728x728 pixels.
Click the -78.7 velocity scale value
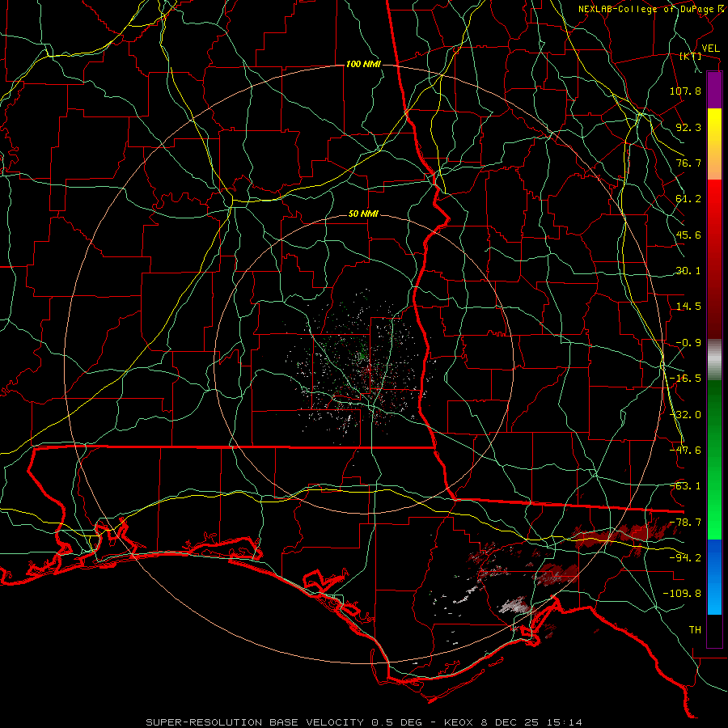[685, 523]
